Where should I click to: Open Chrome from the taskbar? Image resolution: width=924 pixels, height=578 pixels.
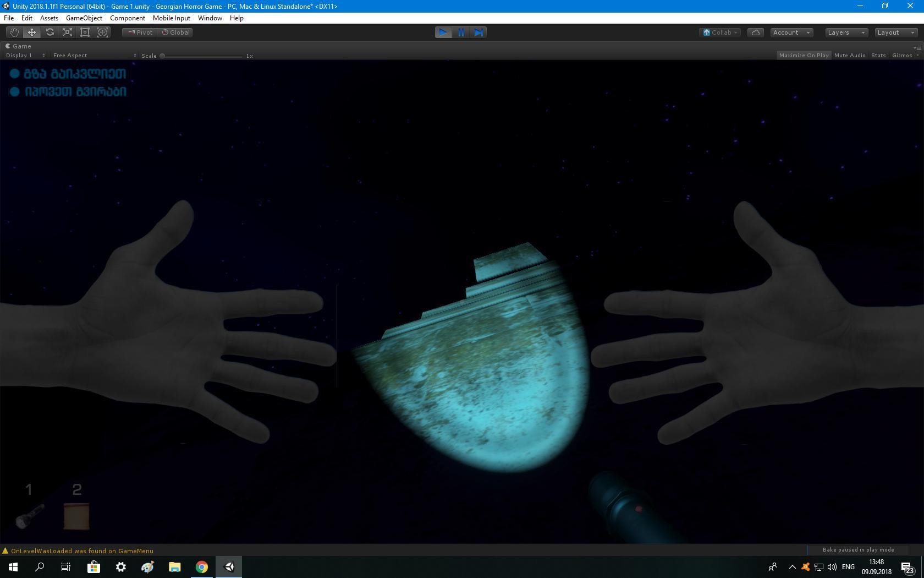[x=202, y=566]
